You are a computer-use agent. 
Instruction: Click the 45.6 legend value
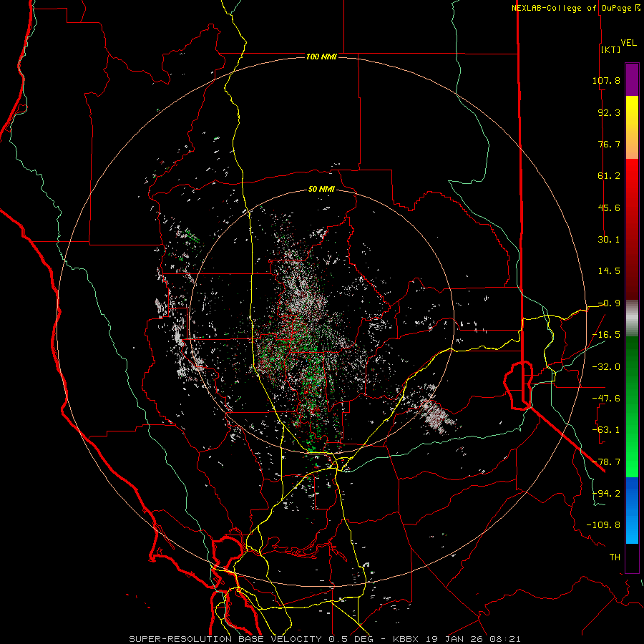click(x=609, y=208)
